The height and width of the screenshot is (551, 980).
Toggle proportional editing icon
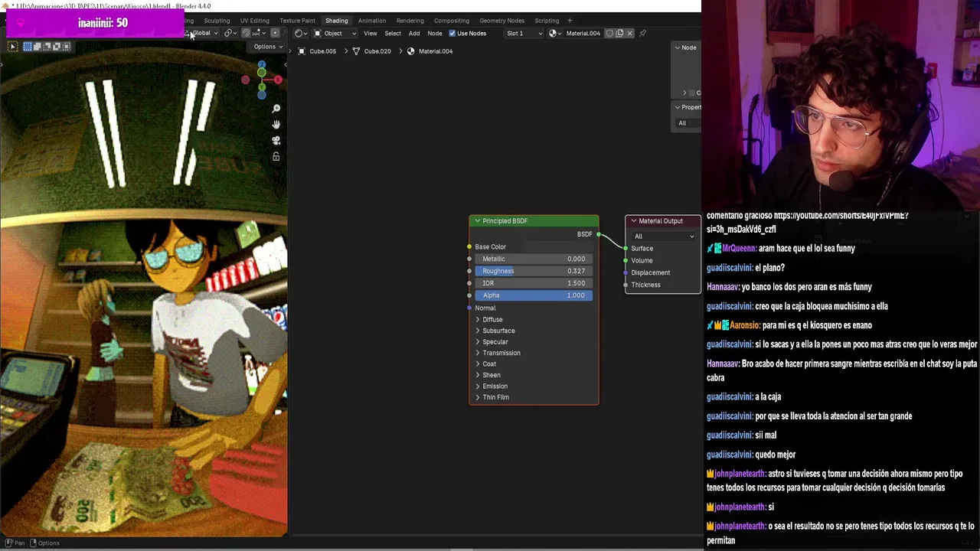click(x=276, y=33)
